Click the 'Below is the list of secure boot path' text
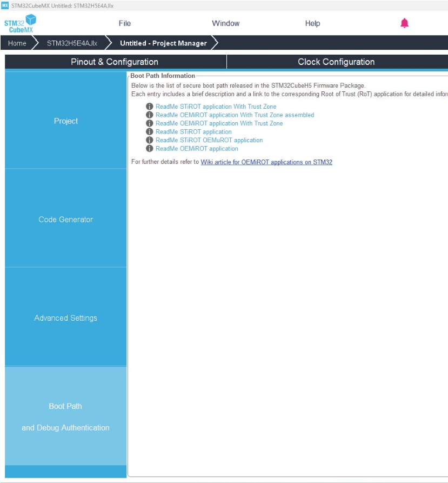 coord(248,85)
